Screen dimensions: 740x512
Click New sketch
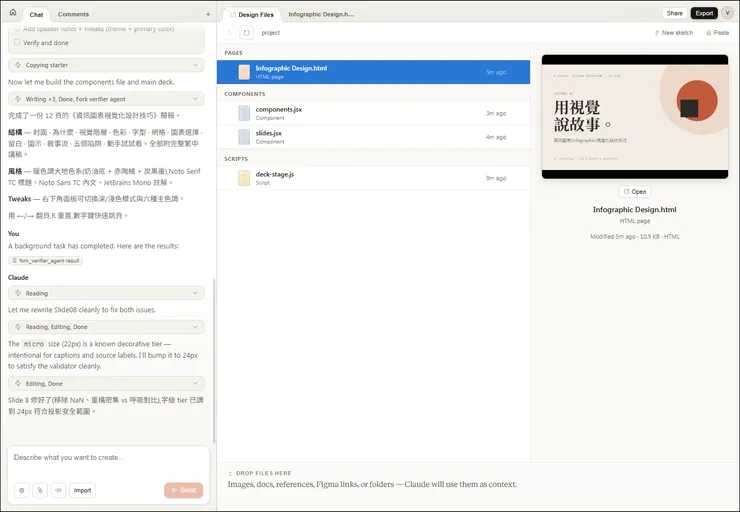click(x=673, y=33)
